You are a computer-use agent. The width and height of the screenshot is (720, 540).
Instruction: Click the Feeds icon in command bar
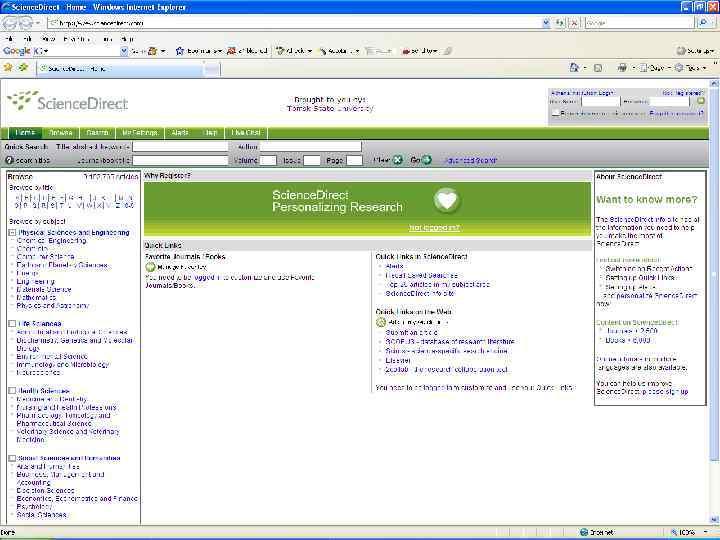tap(597, 68)
